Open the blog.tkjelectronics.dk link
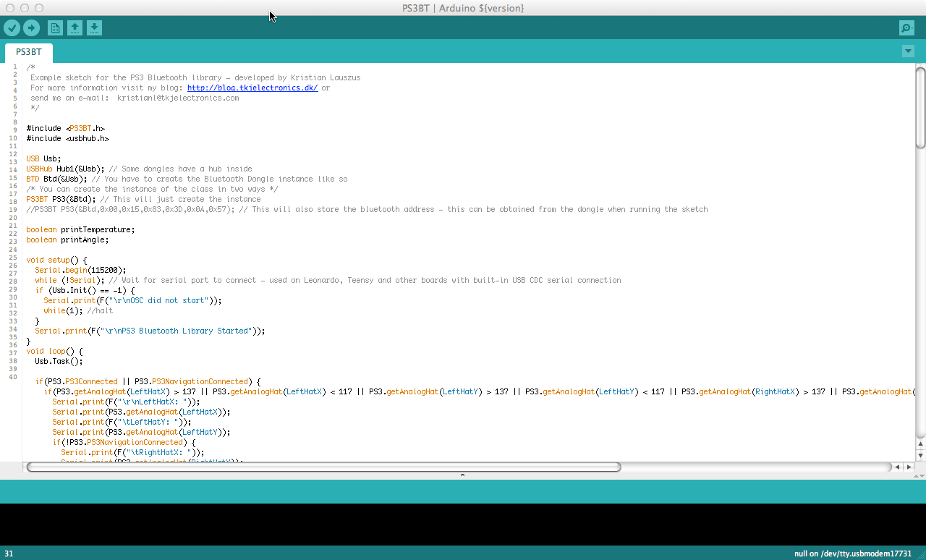This screenshot has height=560, width=926. (x=252, y=88)
